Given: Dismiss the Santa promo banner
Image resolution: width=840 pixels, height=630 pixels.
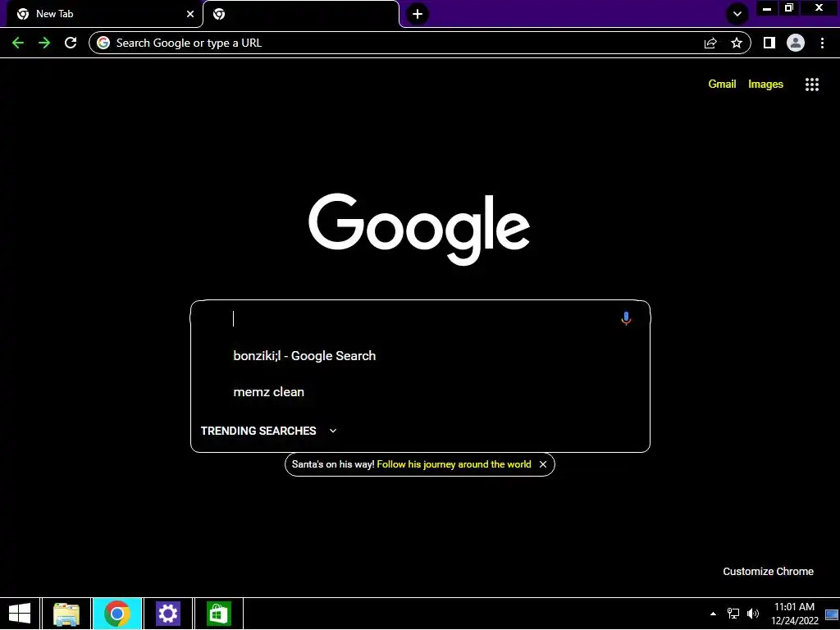Looking at the screenshot, I should pos(543,464).
